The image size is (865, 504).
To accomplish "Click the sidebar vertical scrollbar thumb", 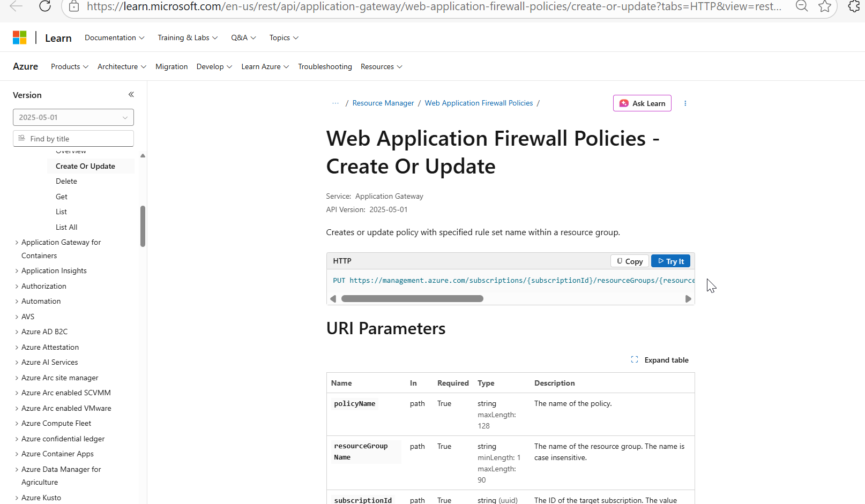I will click(143, 226).
